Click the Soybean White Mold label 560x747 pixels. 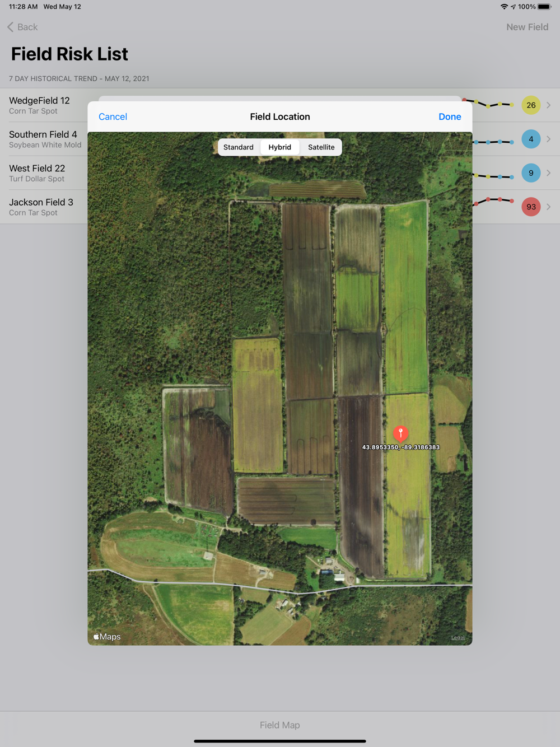tap(45, 145)
